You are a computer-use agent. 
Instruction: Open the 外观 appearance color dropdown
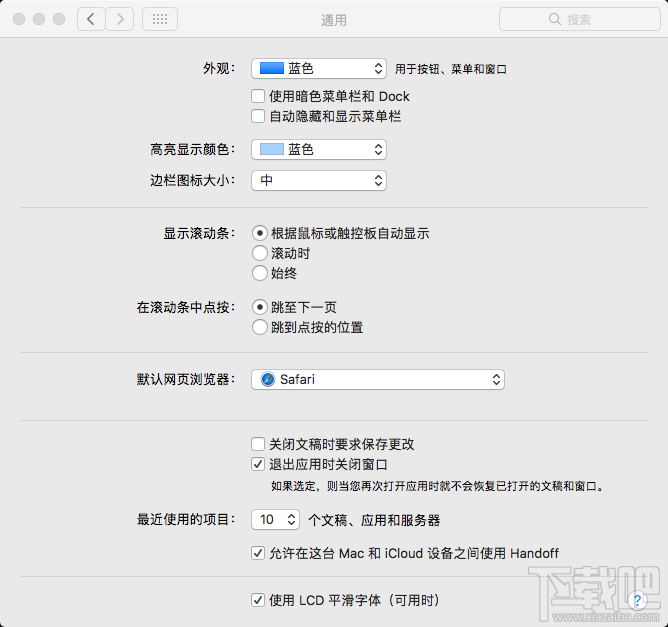[x=319, y=69]
